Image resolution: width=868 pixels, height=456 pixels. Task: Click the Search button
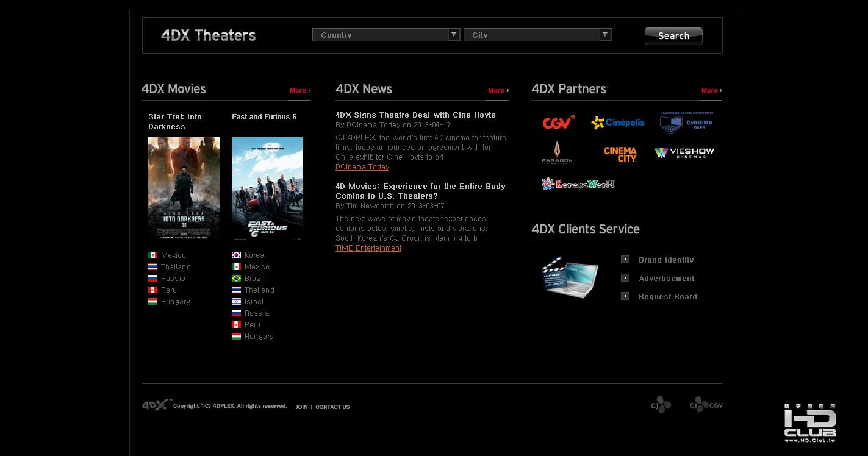coord(673,36)
